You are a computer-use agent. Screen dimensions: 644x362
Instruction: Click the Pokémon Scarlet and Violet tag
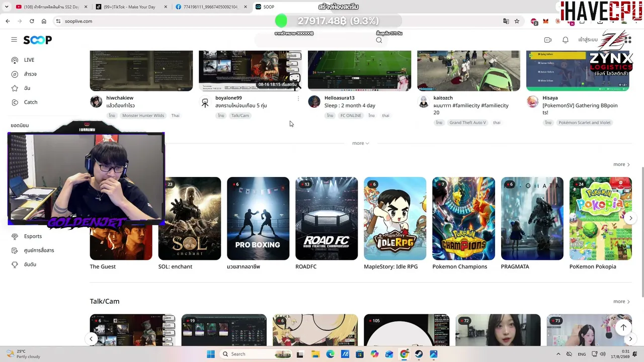[x=584, y=123]
